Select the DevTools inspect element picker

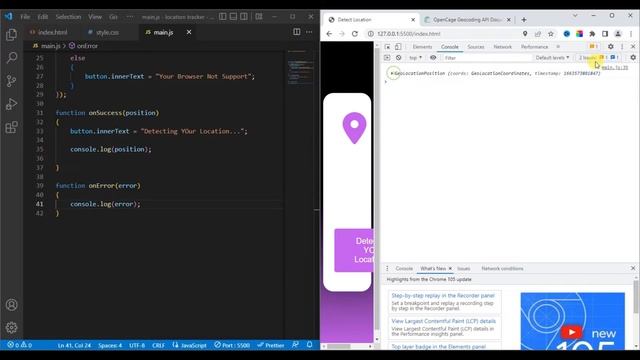point(387,47)
